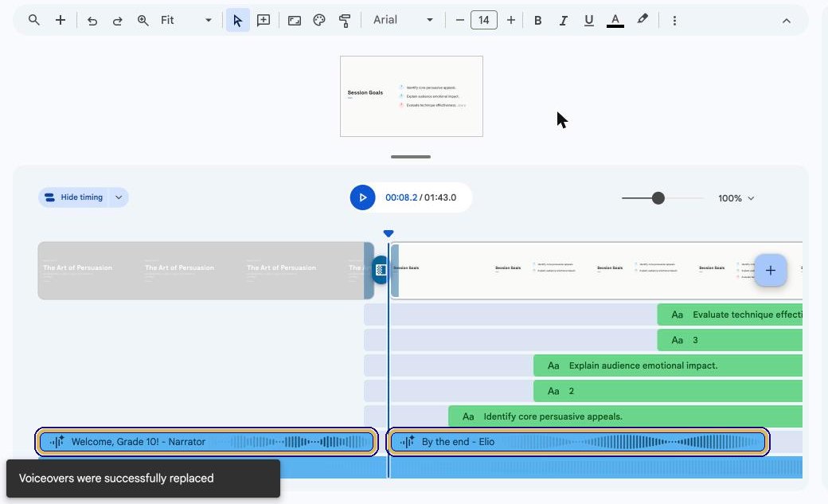Increase font size with plus
This screenshot has width=828, height=504.
510,20
